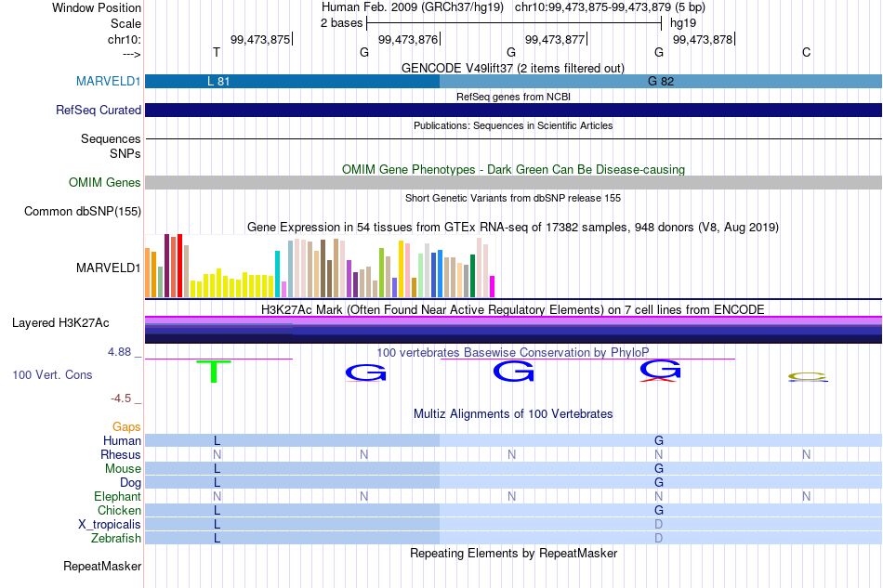The width and height of the screenshot is (883, 588).
Task: Click the olive C conservation logo letter
Action: [807, 376]
